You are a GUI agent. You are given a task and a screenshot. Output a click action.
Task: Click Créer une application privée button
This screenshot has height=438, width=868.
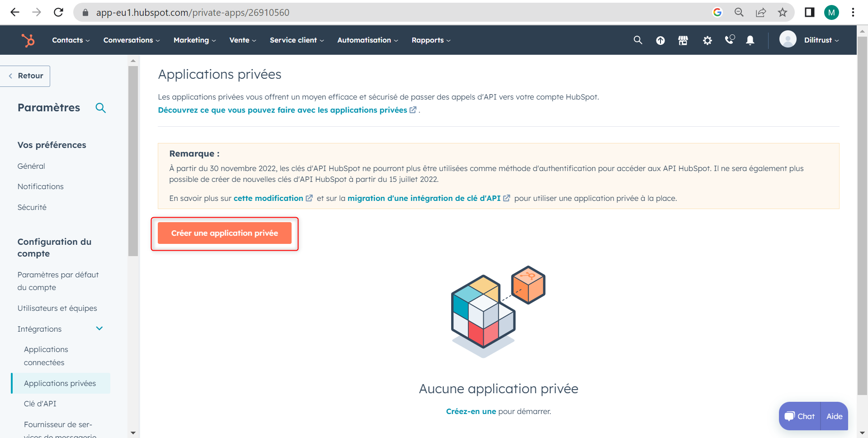[225, 233]
